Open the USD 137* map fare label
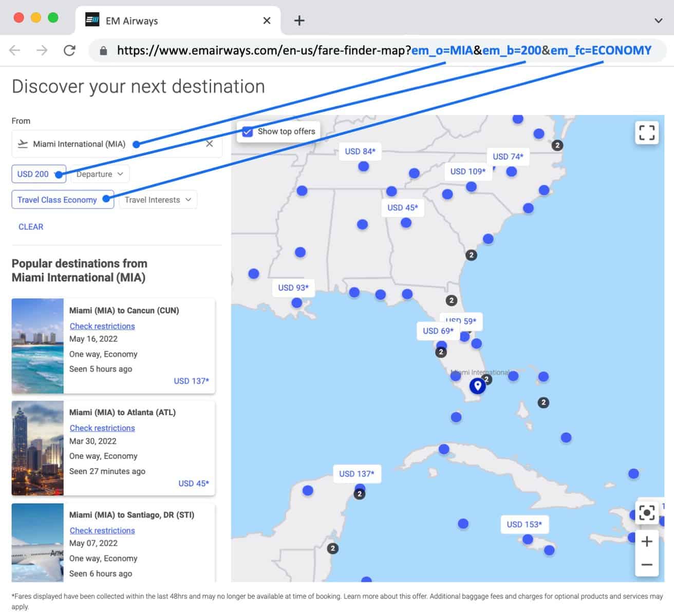This screenshot has width=674, height=616. pyautogui.click(x=357, y=474)
